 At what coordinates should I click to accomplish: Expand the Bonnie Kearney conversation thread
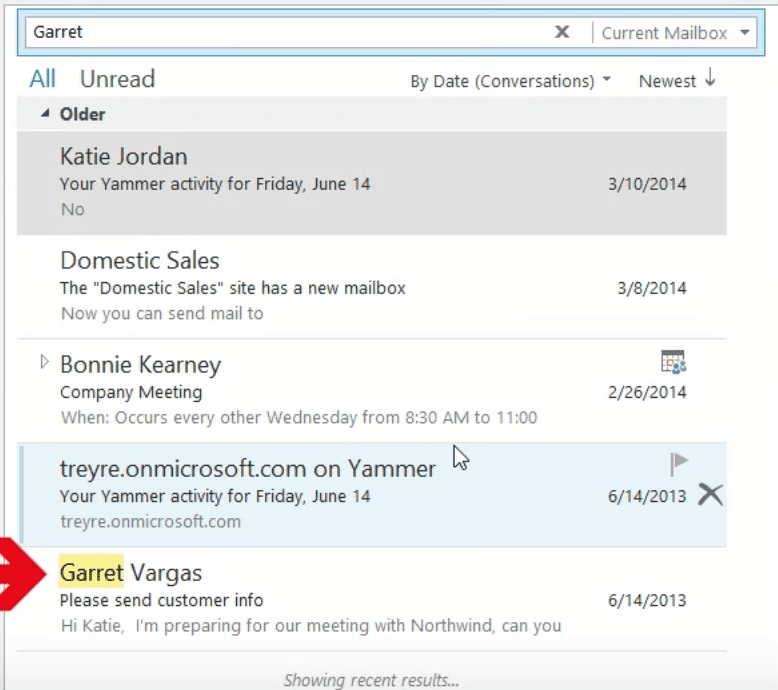(43, 362)
